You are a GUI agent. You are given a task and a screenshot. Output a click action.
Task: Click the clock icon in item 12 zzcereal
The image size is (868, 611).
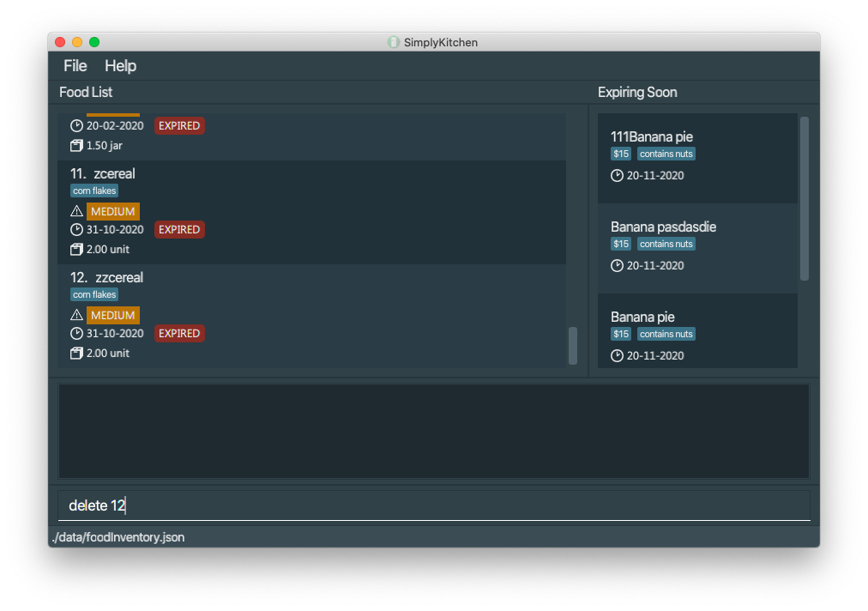click(x=76, y=334)
